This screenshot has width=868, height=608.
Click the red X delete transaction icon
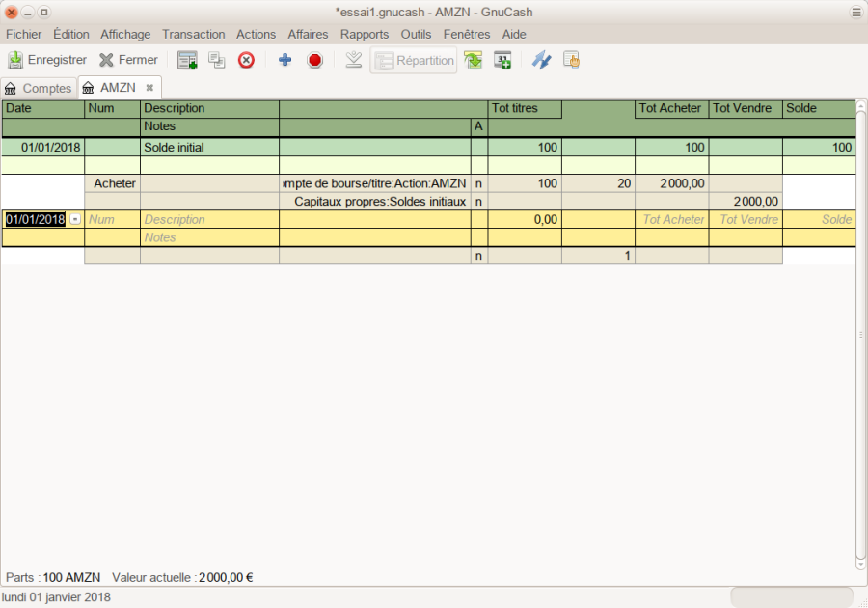(x=246, y=60)
